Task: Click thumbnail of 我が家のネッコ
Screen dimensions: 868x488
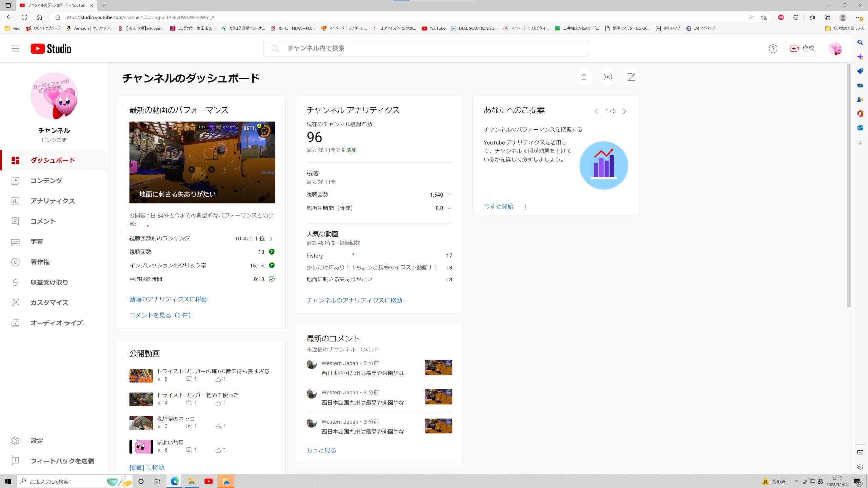Action: click(141, 423)
